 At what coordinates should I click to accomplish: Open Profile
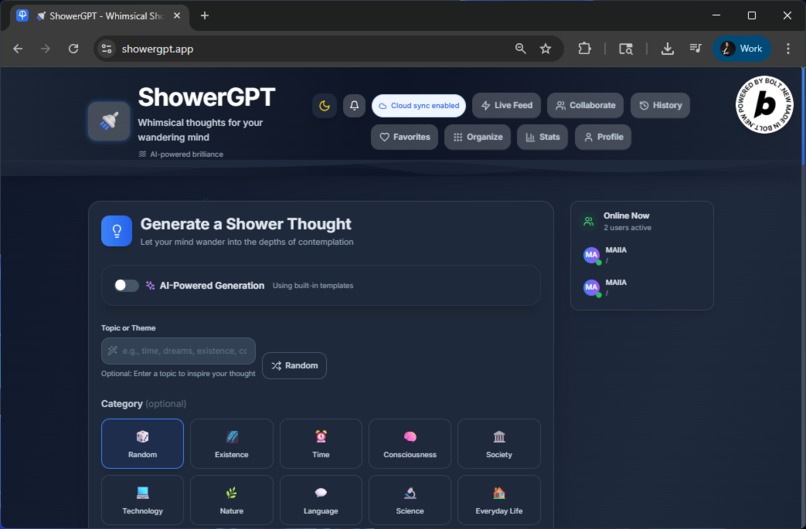tap(603, 137)
